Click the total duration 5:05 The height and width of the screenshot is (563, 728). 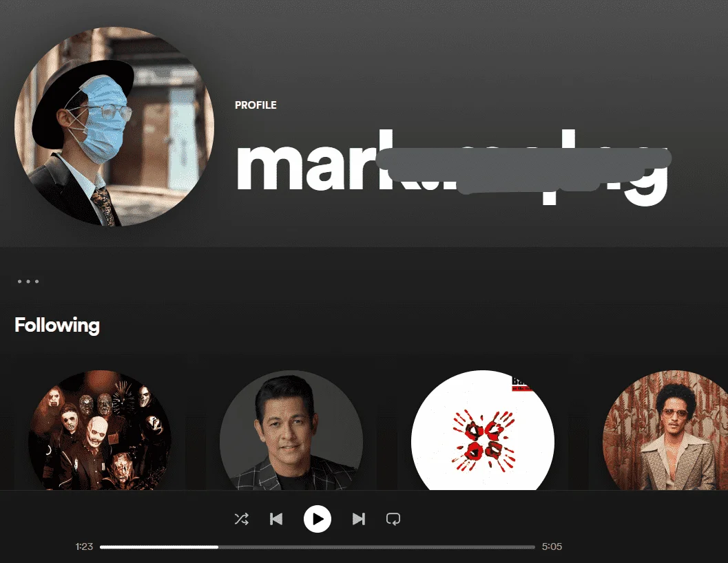coord(552,546)
